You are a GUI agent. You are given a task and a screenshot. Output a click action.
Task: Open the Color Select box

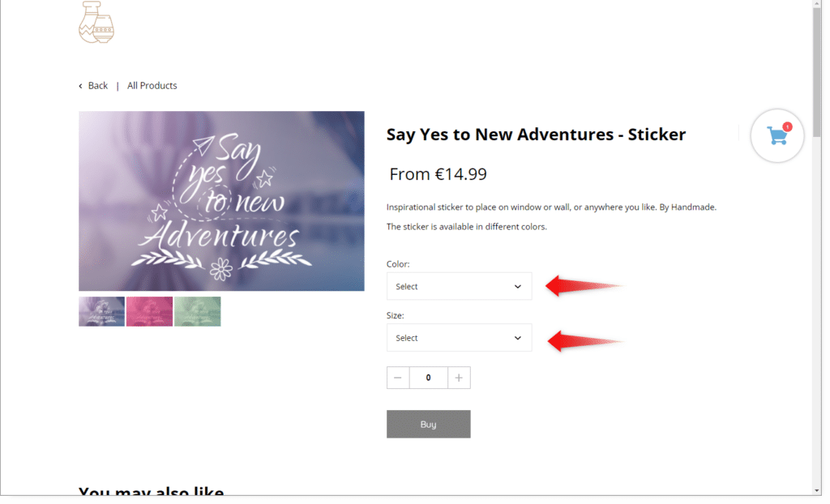(x=459, y=287)
